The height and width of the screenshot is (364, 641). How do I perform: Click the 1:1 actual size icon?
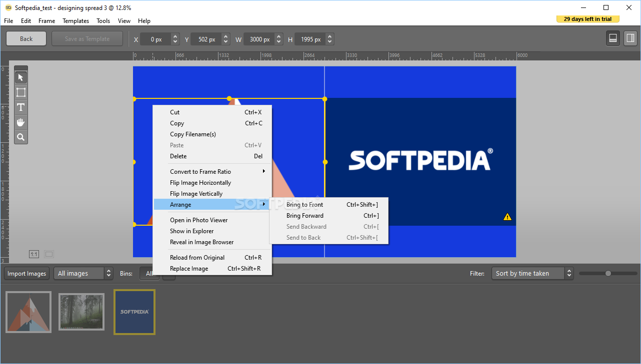pyautogui.click(x=34, y=254)
